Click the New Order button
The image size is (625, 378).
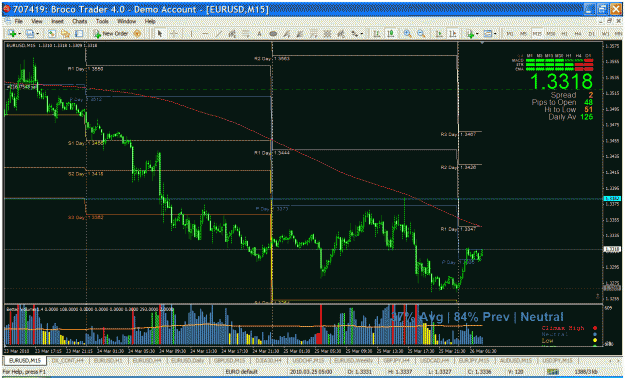pos(110,34)
